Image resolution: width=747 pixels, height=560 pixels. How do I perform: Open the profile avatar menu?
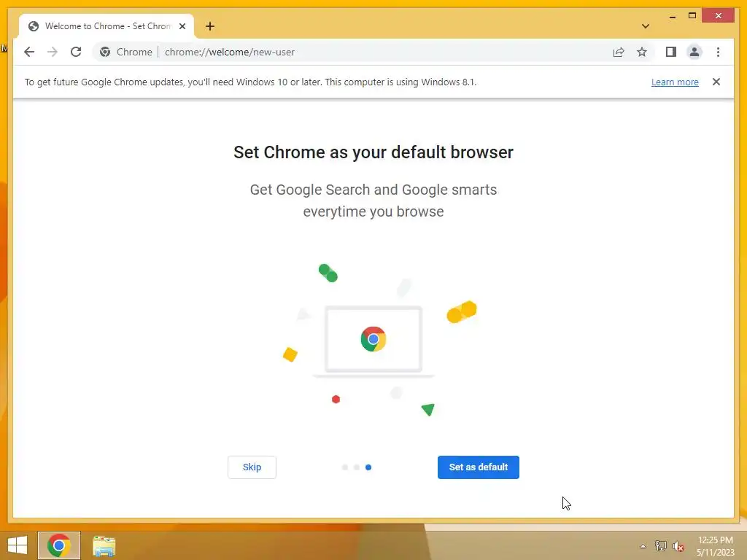tap(694, 52)
